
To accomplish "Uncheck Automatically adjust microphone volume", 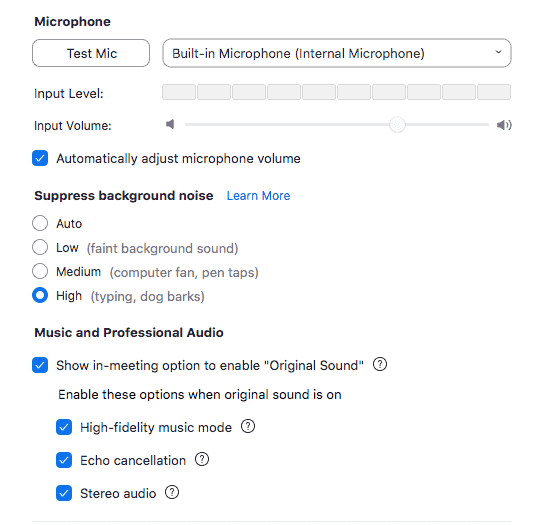I will coord(40,158).
